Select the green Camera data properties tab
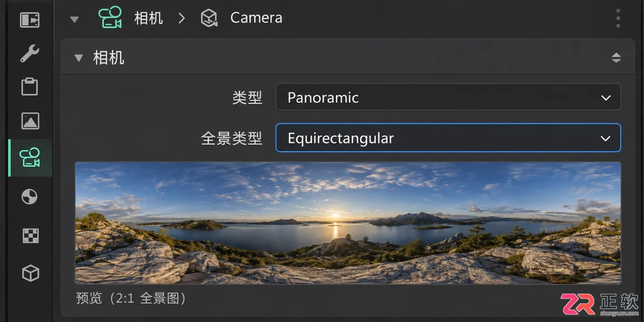 (30, 157)
